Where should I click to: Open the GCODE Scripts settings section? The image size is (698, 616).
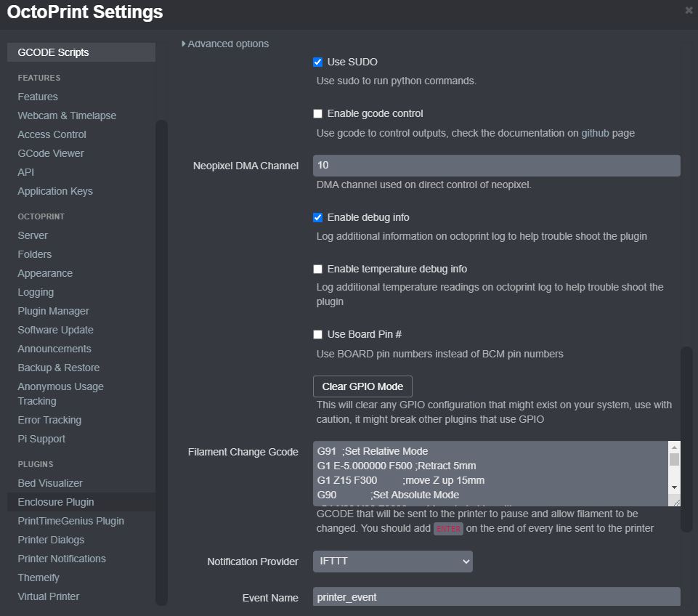53,52
